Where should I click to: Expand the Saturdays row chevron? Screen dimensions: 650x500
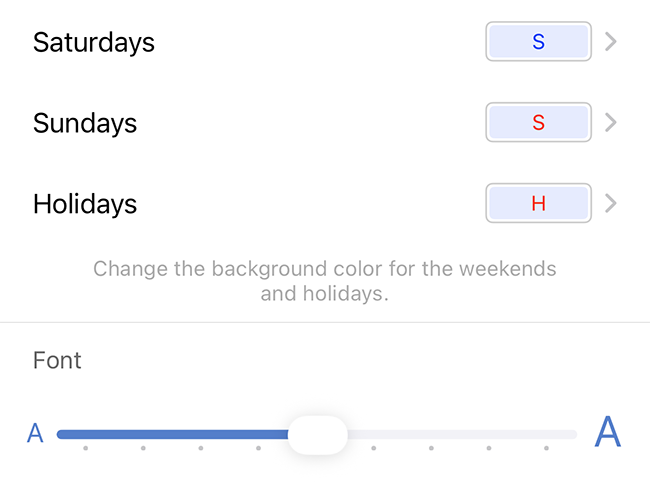(611, 42)
